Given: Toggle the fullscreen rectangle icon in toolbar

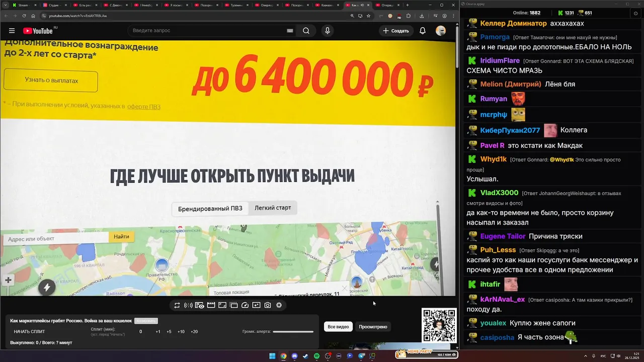Looking at the screenshot, I should pos(222,305).
